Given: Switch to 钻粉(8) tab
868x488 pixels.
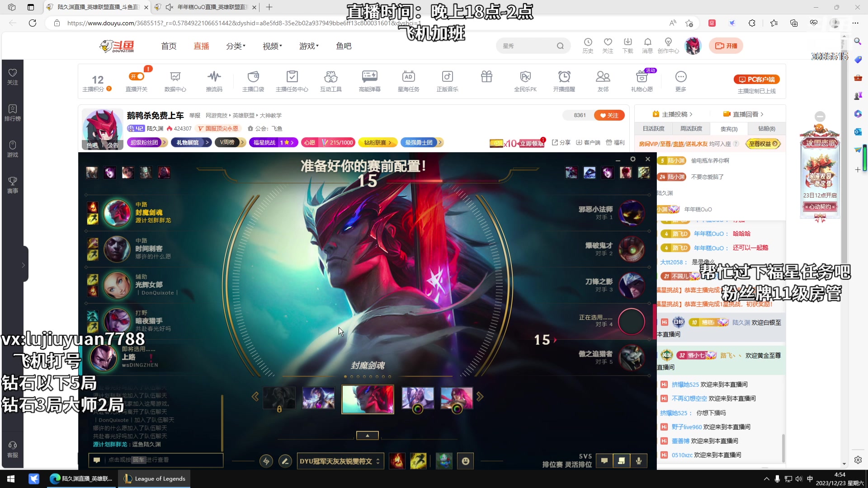Looking at the screenshot, I should coord(766,129).
